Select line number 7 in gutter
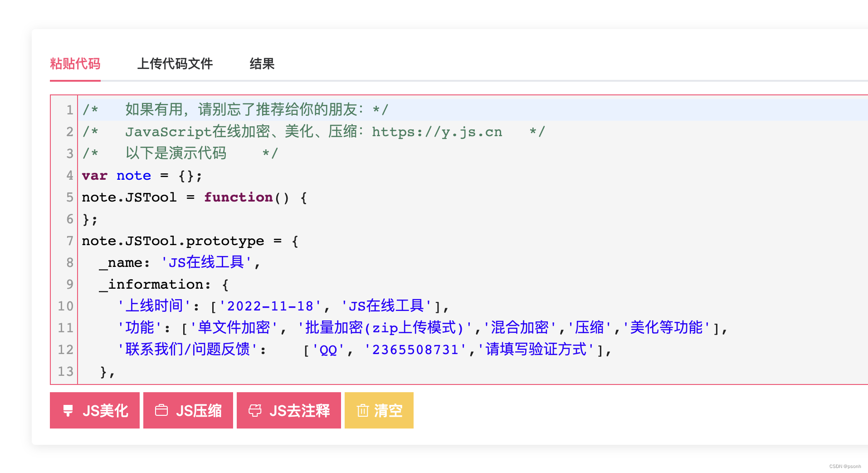The height and width of the screenshot is (473, 868). click(70, 241)
